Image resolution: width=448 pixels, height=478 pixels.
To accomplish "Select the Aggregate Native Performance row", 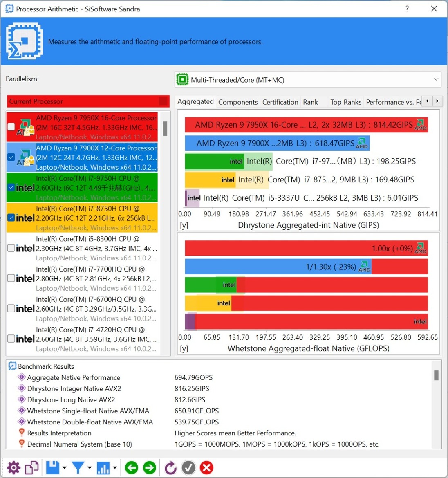I will click(220, 377).
